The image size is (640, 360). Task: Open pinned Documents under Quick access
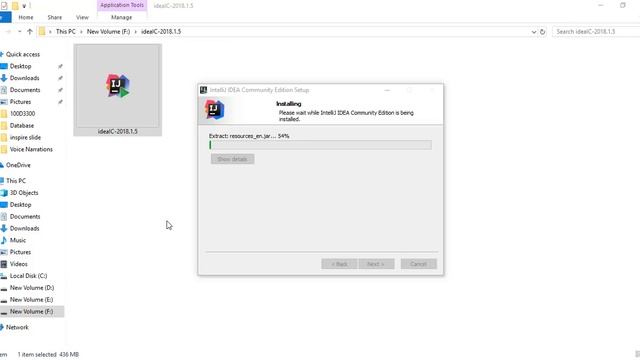click(25, 90)
